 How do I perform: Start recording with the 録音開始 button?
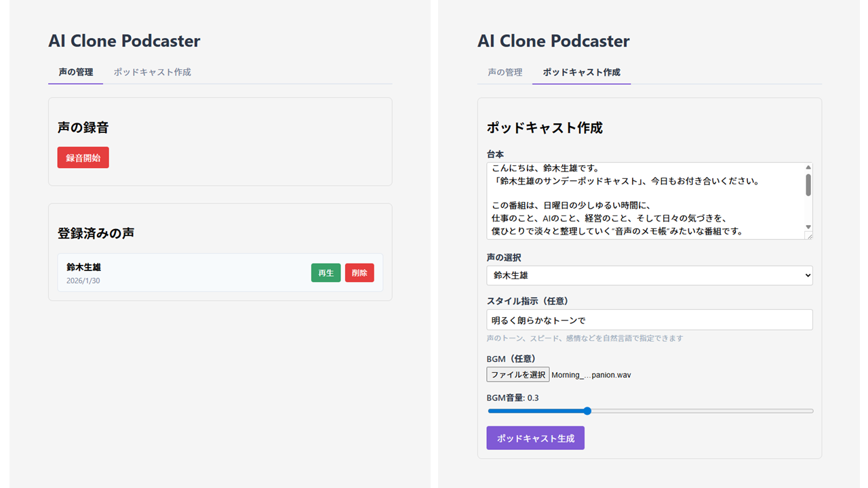(x=83, y=157)
